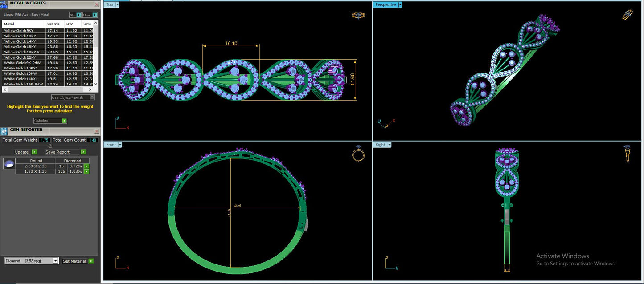Image resolution: width=644 pixels, height=284 pixels.
Task: Click green arrow next to Calculate
Action: click(65, 121)
